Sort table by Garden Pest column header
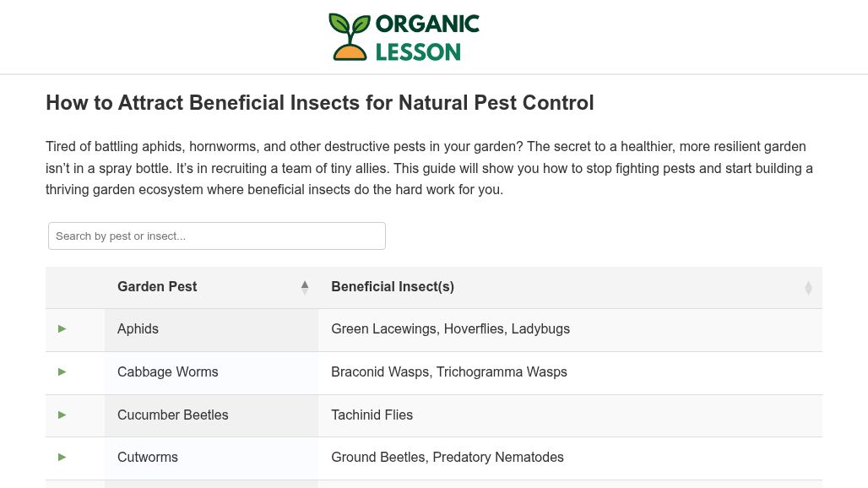 157,287
